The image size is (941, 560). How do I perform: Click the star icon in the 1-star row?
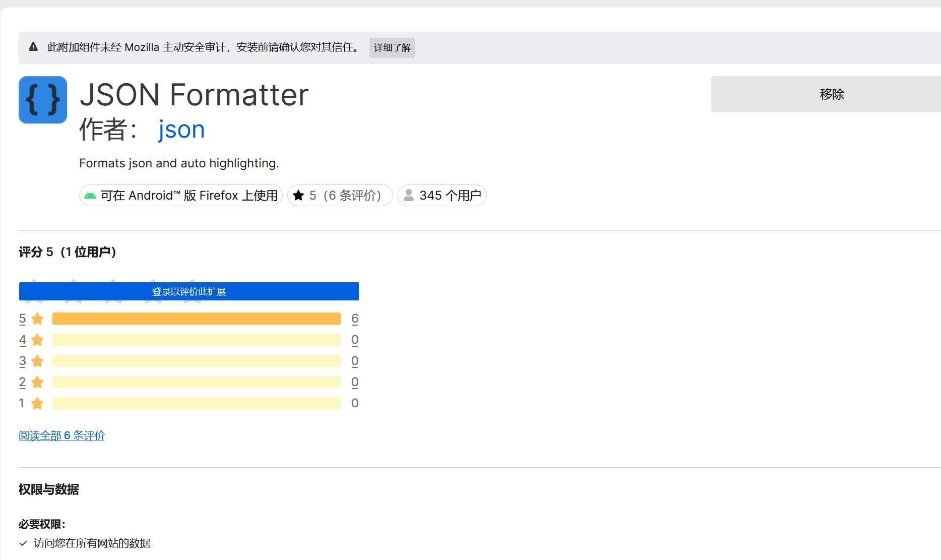[x=37, y=403]
